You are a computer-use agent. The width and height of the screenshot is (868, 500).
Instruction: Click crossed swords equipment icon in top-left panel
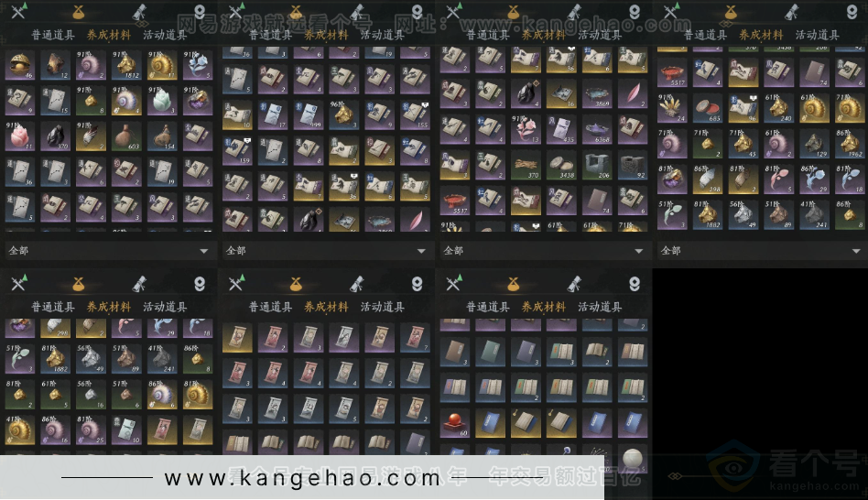click(x=19, y=12)
